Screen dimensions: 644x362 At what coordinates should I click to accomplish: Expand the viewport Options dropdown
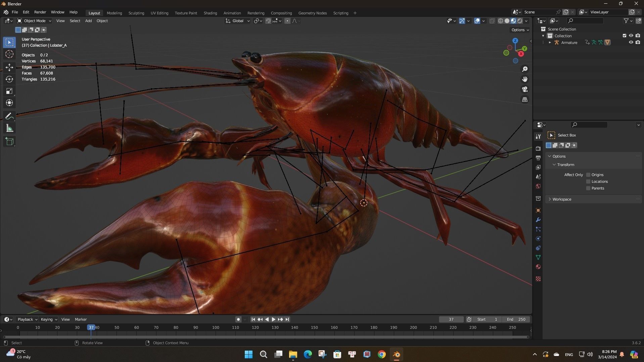coord(520,30)
